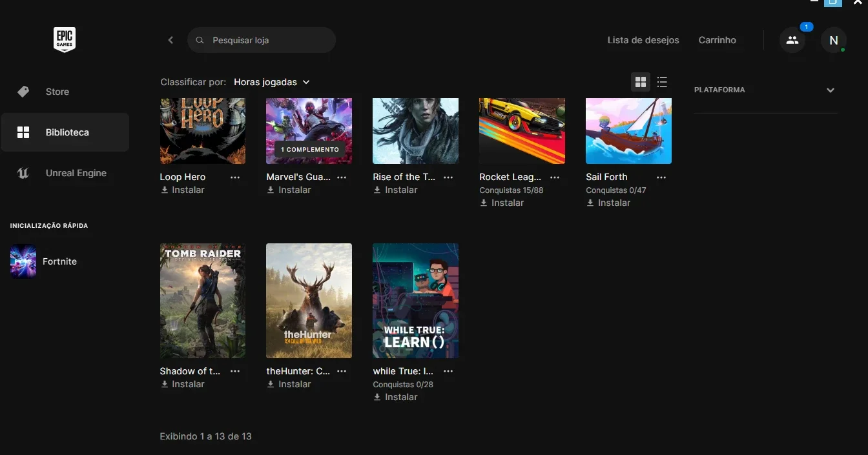Open while True: learn() options ellipsis

(448, 371)
